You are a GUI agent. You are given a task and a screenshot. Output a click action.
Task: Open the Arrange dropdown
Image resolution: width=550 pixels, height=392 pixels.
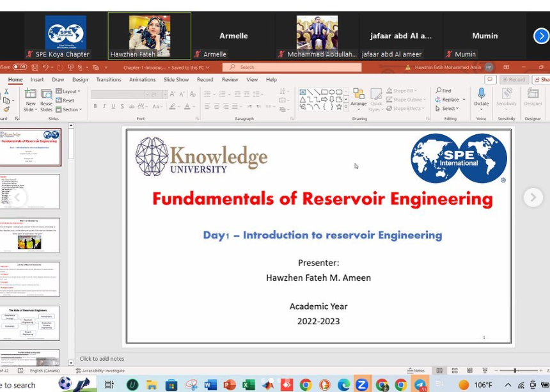pos(359,98)
